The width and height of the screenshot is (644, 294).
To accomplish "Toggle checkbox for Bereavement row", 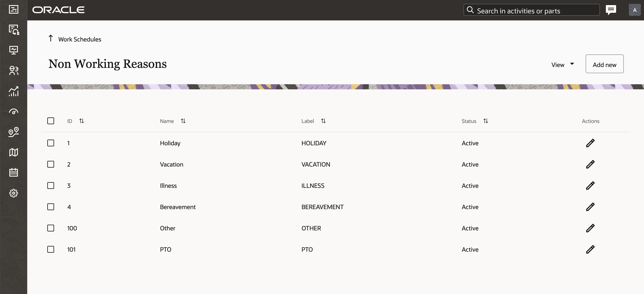I will pyautogui.click(x=50, y=207).
